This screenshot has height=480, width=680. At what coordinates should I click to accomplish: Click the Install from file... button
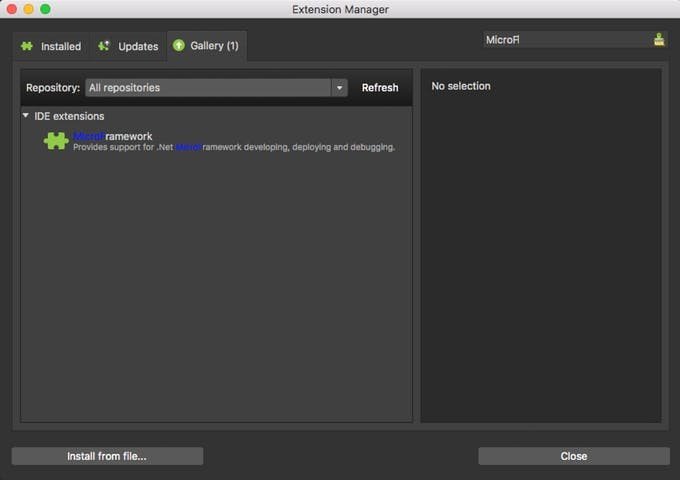tap(107, 456)
